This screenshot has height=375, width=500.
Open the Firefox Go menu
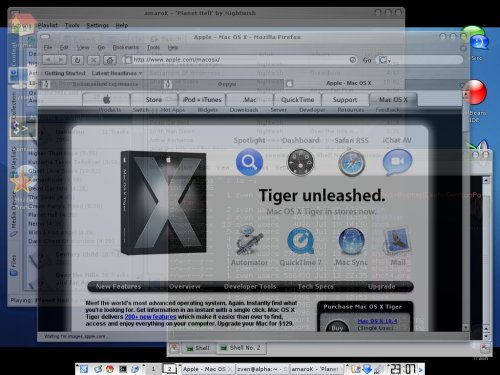tap(101, 48)
